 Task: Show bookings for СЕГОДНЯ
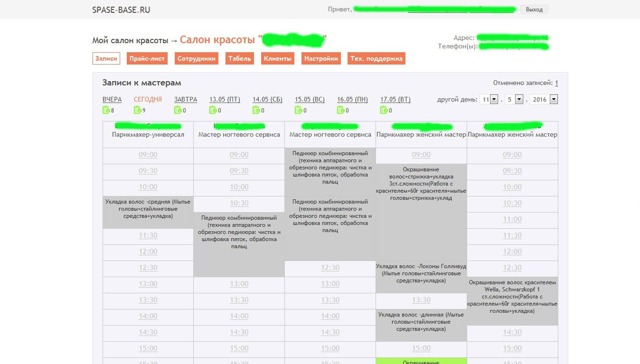[148, 100]
